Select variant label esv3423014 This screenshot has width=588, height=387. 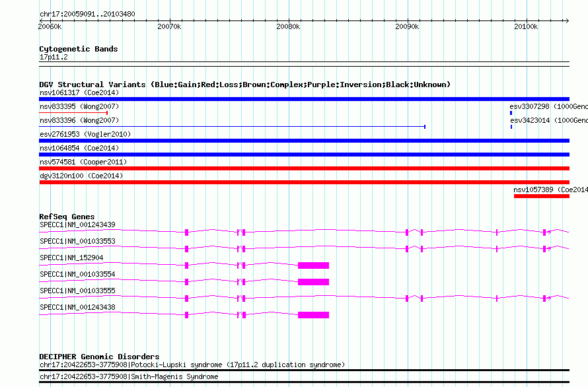coord(548,120)
